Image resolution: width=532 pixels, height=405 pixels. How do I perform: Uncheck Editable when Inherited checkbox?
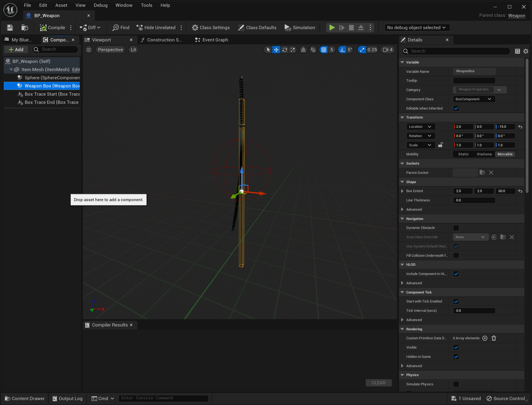(x=456, y=108)
